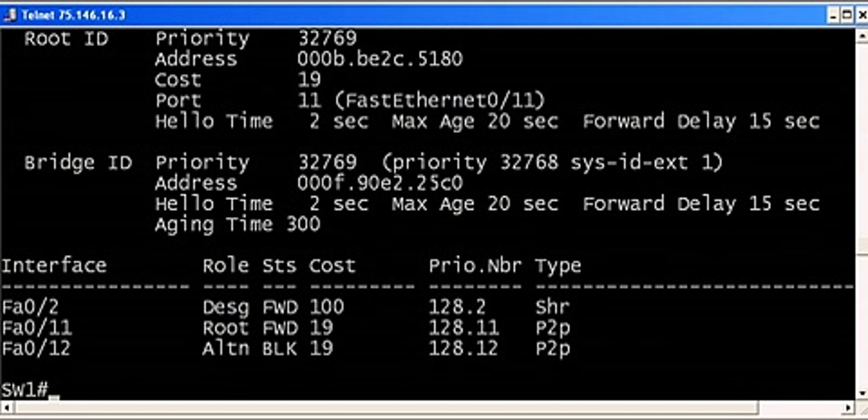This screenshot has width=868, height=420.
Task: Click bridge address 000f.90e2.25c0
Action: click(379, 183)
